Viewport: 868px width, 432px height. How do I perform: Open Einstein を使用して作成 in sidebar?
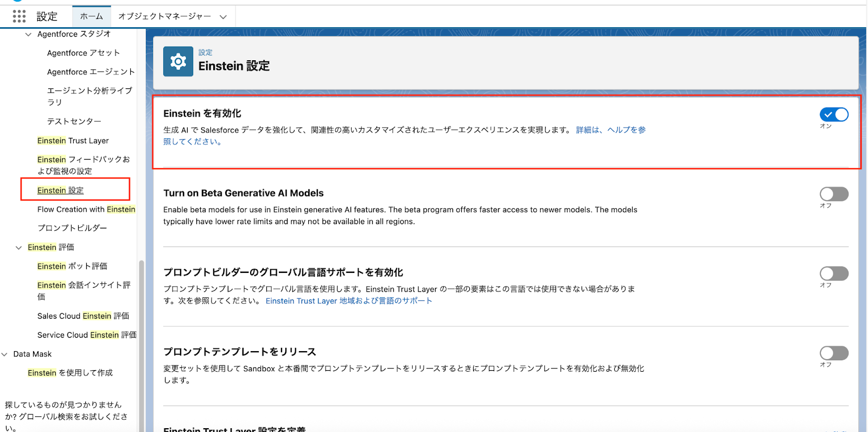[70, 373]
